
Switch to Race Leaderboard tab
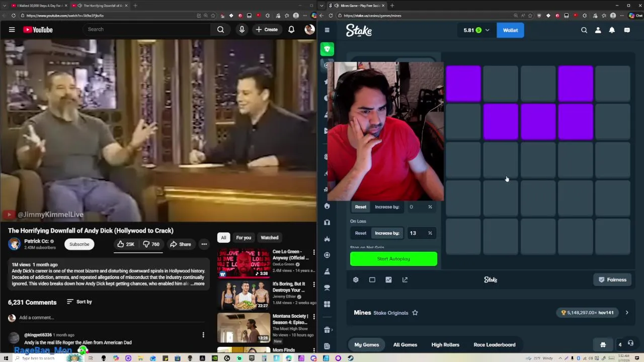pyautogui.click(x=495, y=345)
